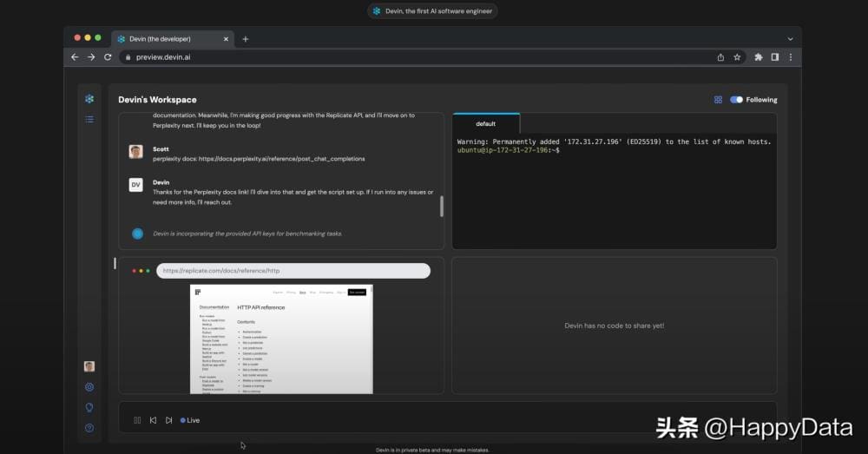The width and height of the screenshot is (868, 454).
Task: Open the Chrome extensions puzzle icon
Action: point(759,57)
